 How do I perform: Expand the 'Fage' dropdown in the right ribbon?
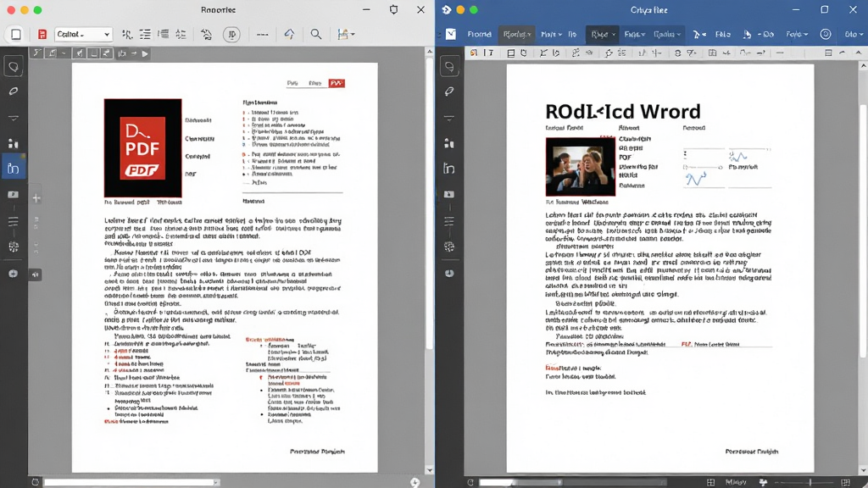(634, 34)
